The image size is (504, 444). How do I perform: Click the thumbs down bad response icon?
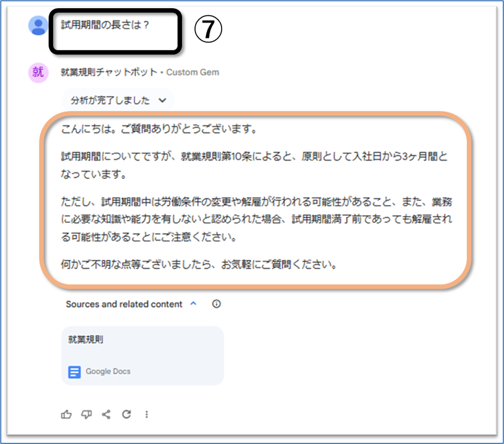pyautogui.click(x=86, y=414)
